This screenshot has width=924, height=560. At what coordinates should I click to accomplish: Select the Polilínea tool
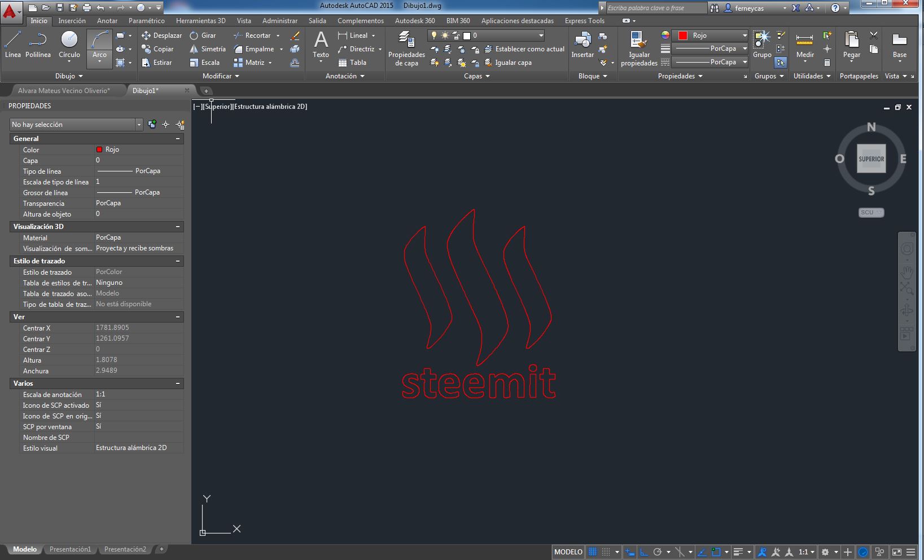(38, 45)
